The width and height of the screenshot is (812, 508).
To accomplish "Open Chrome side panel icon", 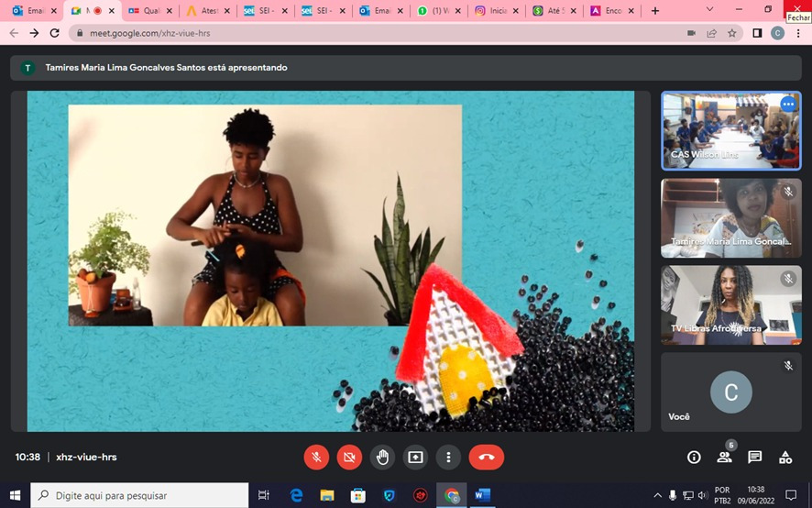I will tap(757, 33).
